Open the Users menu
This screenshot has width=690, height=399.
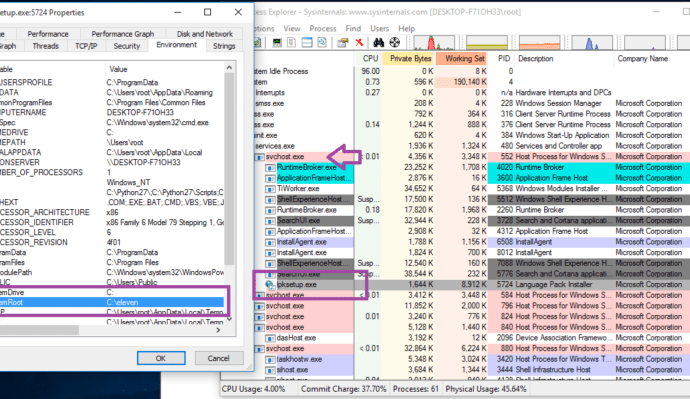[x=379, y=28]
